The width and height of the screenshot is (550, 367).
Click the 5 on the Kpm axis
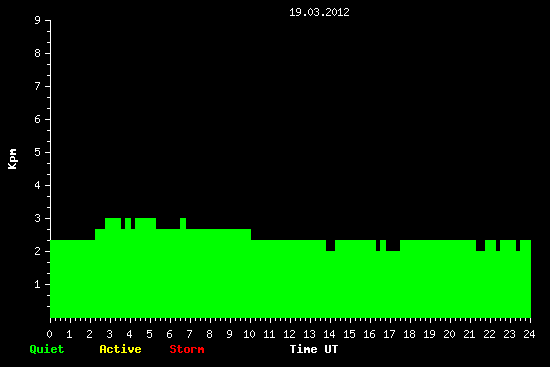[38, 152]
